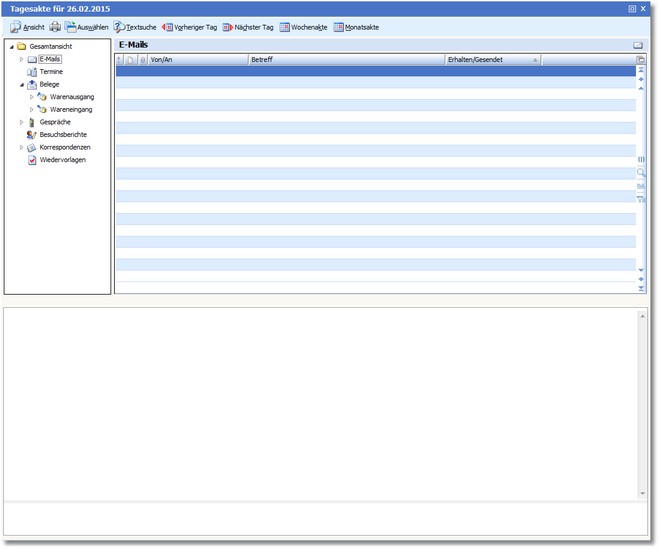Viewport: 659px width, 549px height.
Task: Jump to the next day (Nächster Tag)
Action: coord(247,27)
